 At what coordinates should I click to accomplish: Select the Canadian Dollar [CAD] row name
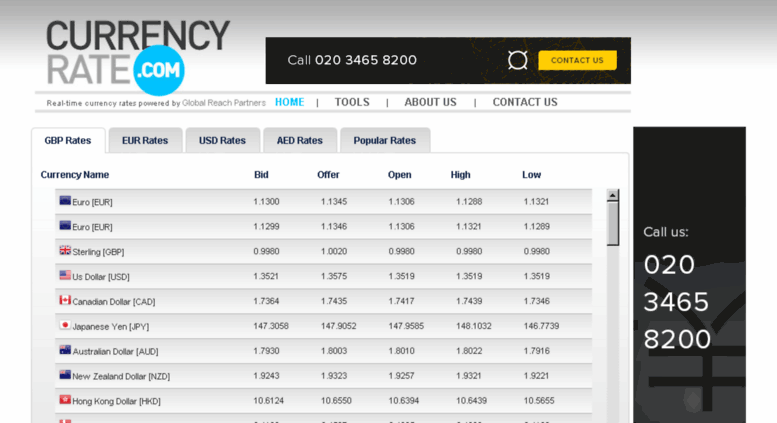113,302
